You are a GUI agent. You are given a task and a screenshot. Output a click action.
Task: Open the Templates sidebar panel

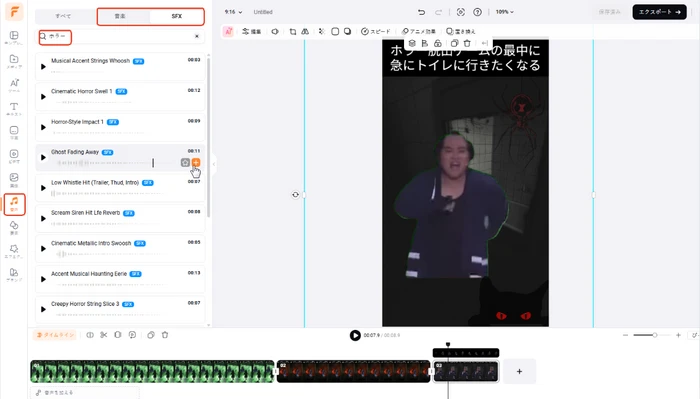(x=14, y=38)
